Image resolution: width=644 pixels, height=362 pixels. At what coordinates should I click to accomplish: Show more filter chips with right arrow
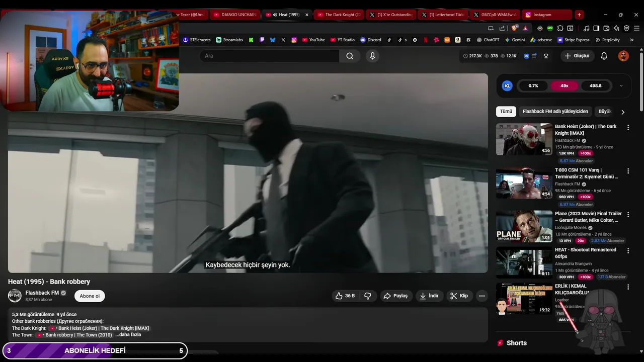click(x=623, y=112)
